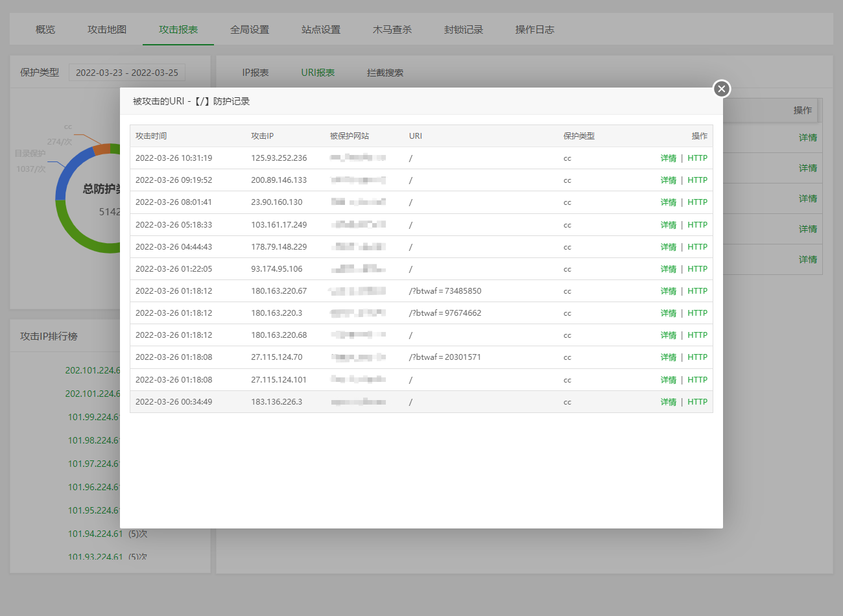The height and width of the screenshot is (616, 843).
Task: View 详情 for the 08:01:41 attack record
Action: click(x=668, y=202)
